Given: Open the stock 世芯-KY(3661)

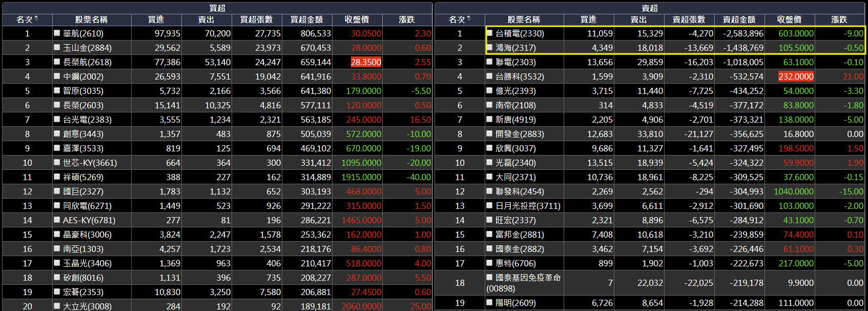Looking at the screenshot, I should tap(90, 163).
